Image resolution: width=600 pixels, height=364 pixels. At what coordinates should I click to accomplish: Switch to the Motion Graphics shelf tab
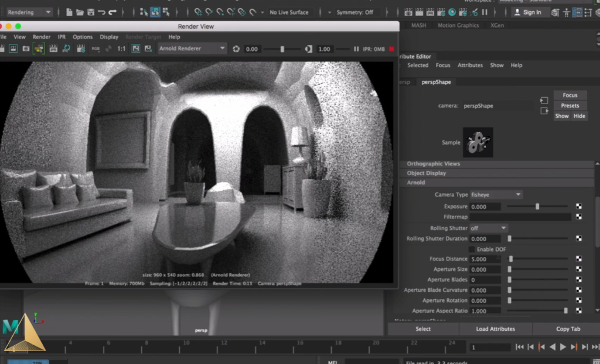click(x=458, y=25)
